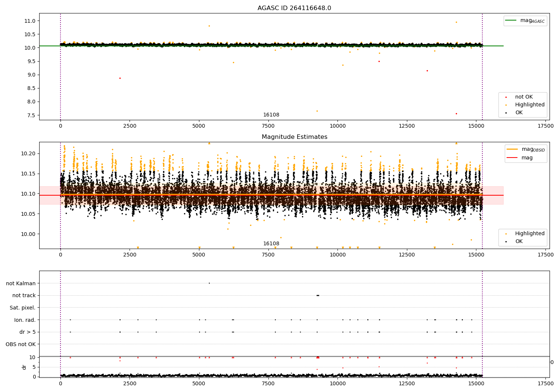Screen dimensions: 560x392
Task: Click the 2500 x-tick under Magnitude Estimates plot
Action: [130, 255]
